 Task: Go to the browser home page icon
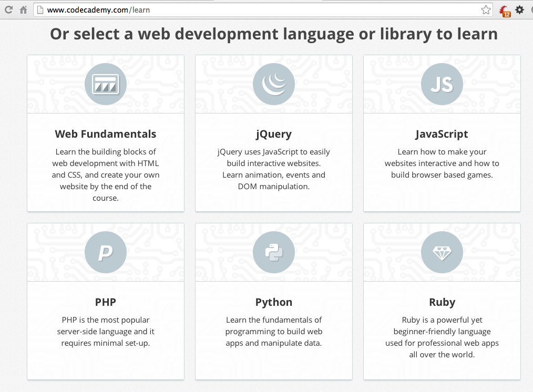click(24, 10)
